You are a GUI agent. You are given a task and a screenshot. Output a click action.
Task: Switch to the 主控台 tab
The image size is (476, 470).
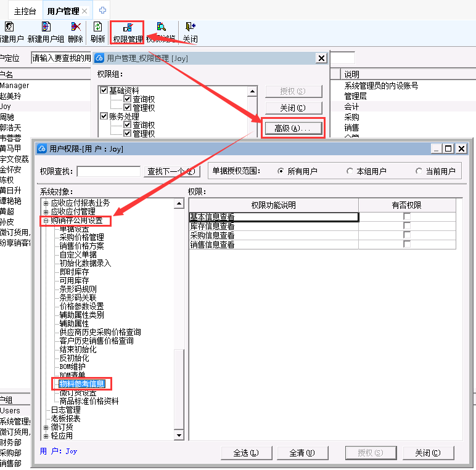25,11
